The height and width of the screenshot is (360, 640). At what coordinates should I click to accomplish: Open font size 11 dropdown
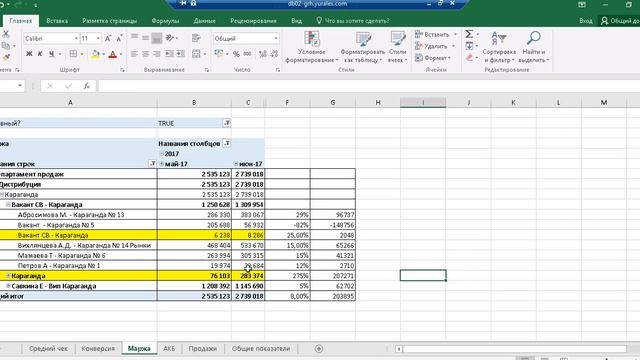tap(98, 38)
